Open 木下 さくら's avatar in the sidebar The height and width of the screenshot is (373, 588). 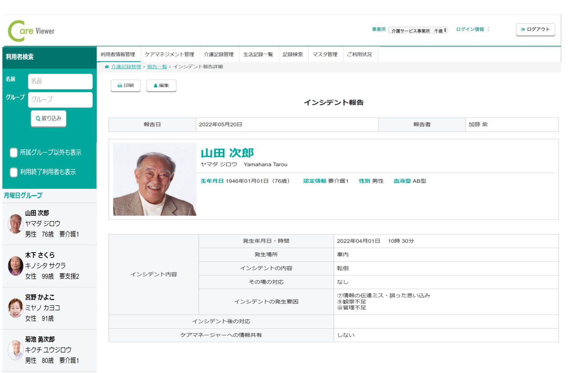coord(15,266)
